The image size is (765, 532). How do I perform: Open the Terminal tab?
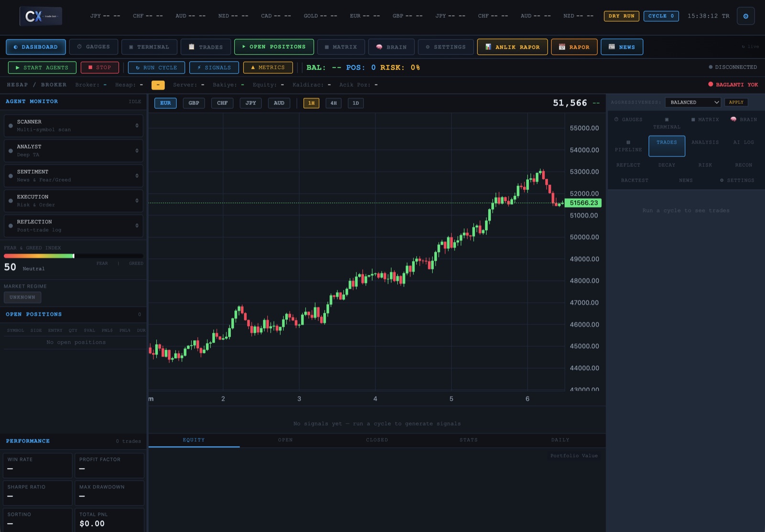pyautogui.click(x=149, y=47)
